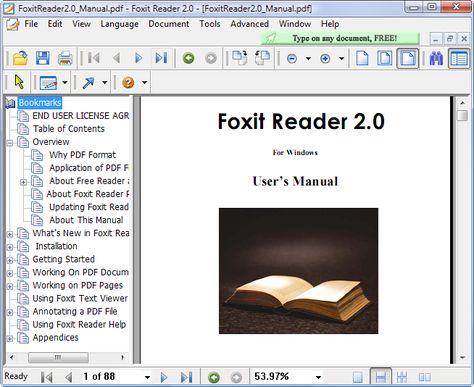
Task: Open the Window menu
Action: pyautogui.click(x=295, y=24)
